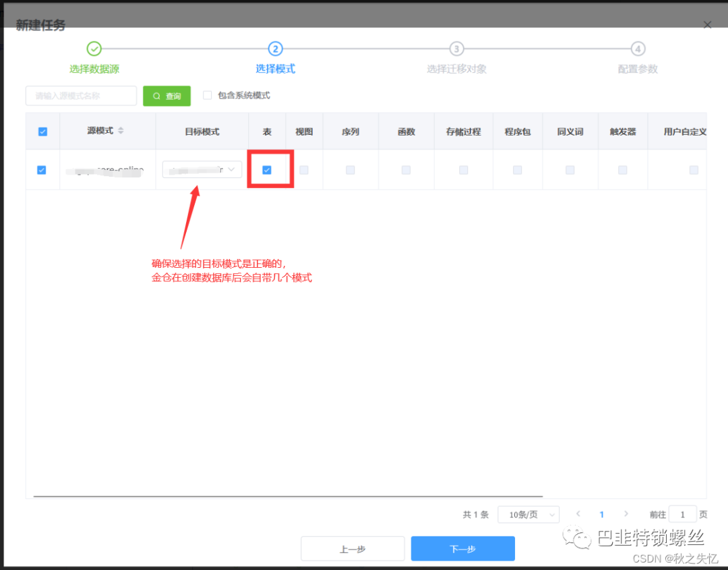728x570 pixels.
Task: Toggle the 包含系统模式 checkbox
Action: [208, 96]
